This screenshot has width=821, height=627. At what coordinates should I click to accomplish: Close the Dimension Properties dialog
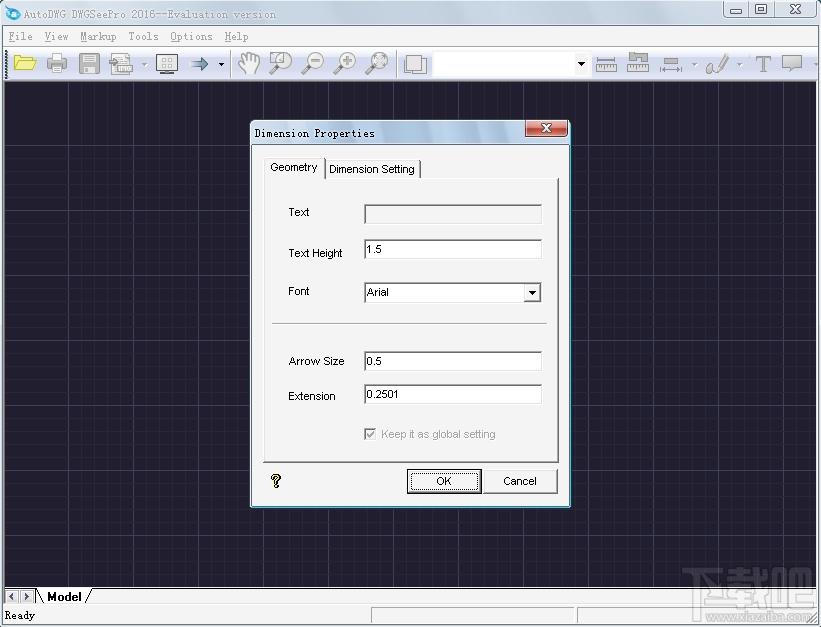coord(546,128)
